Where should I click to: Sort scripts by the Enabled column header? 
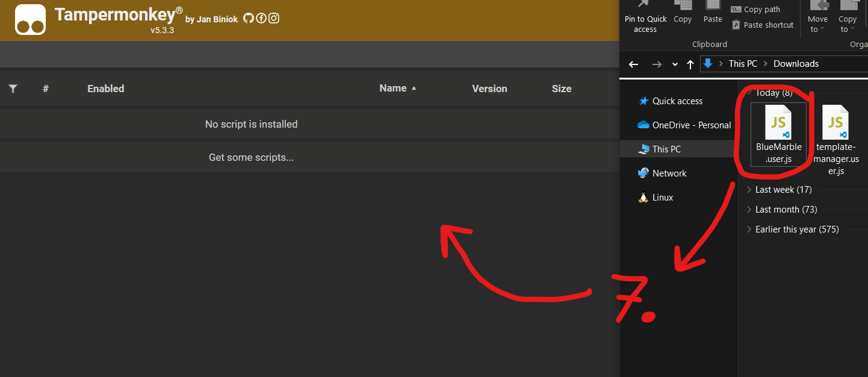[105, 89]
